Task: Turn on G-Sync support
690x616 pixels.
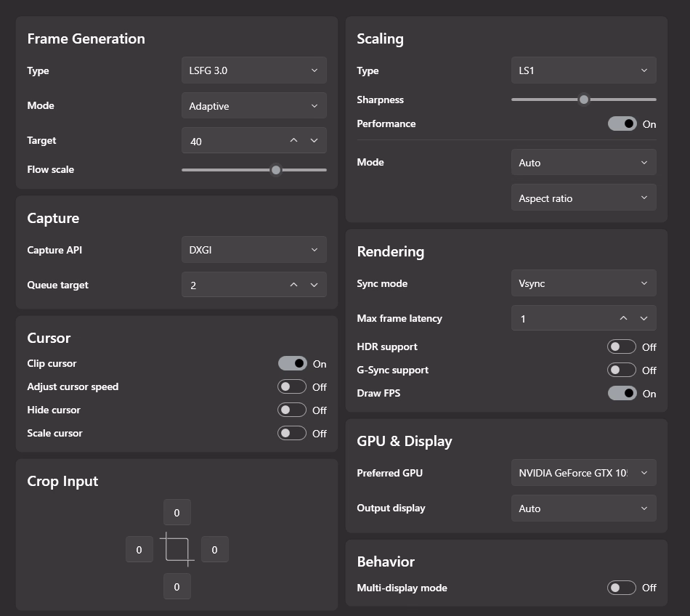Action: tap(622, 370)
